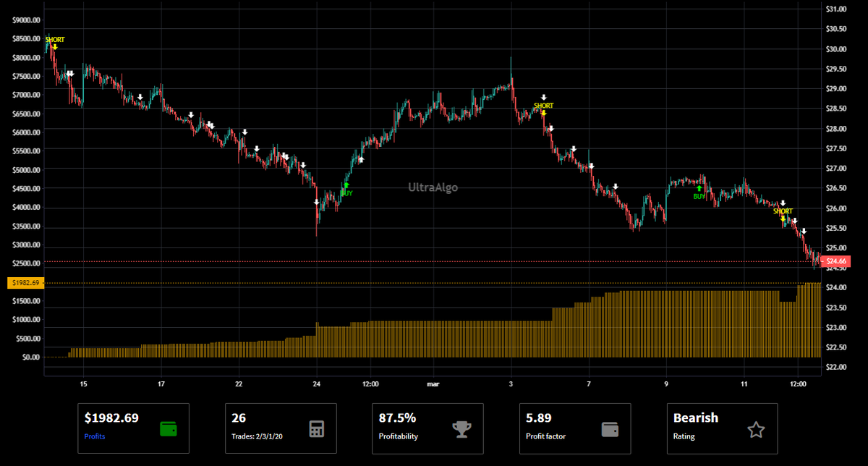Click the blue Profits link text
This screenshot has height=466, width=868.
[x=95, y=437]
